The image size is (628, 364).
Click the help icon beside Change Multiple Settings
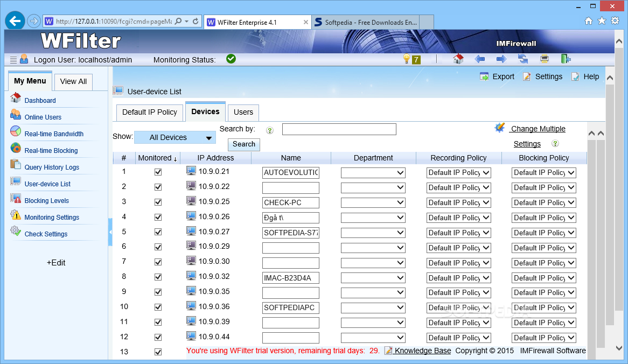coord(555,143)
